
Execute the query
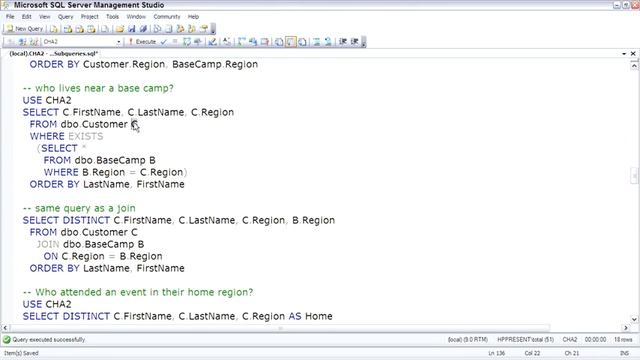tap(142, 42)
